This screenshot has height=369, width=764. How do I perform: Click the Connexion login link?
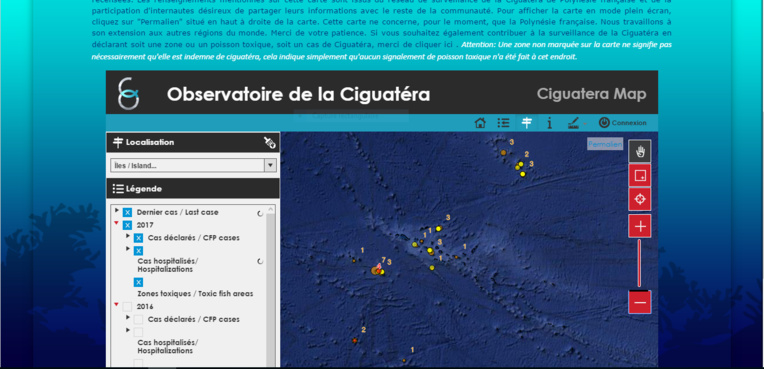[629, 123]
